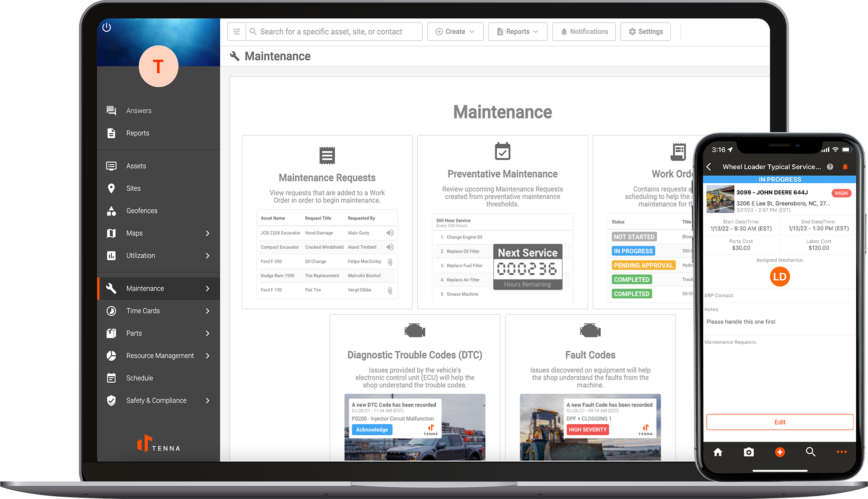Acknowledge the P0200 DTC code alert
The width and height of the screenshot is (868, 499).
coord(371,429)
